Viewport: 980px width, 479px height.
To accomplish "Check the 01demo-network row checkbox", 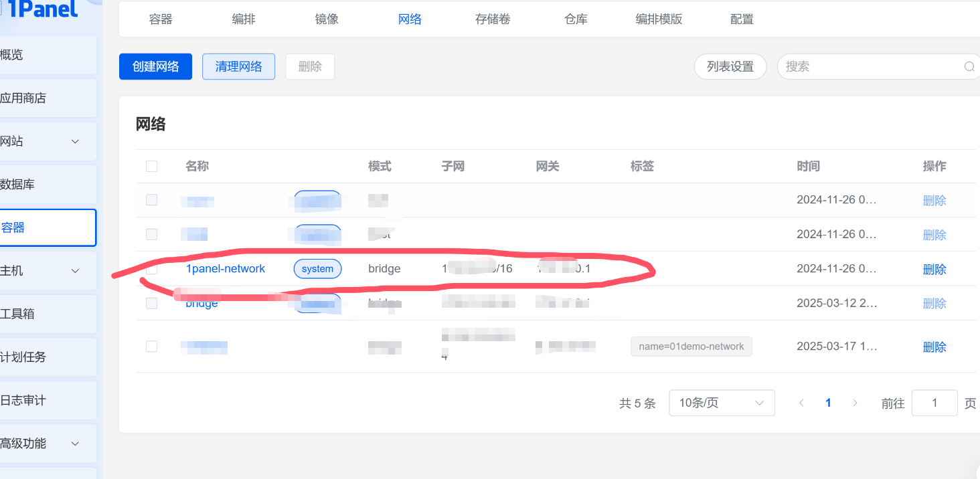I will click(152, 346).
